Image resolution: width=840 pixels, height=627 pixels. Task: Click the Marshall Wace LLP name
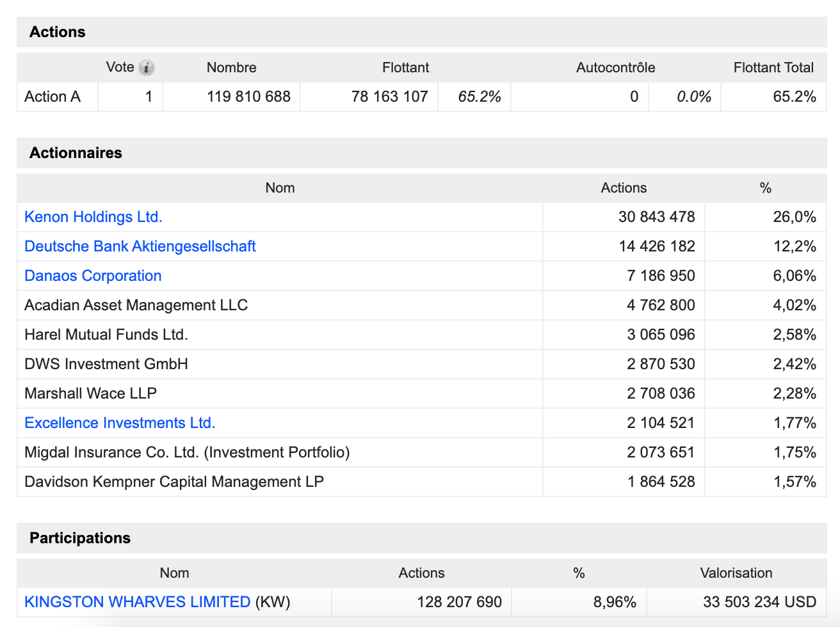coord(90,393)
